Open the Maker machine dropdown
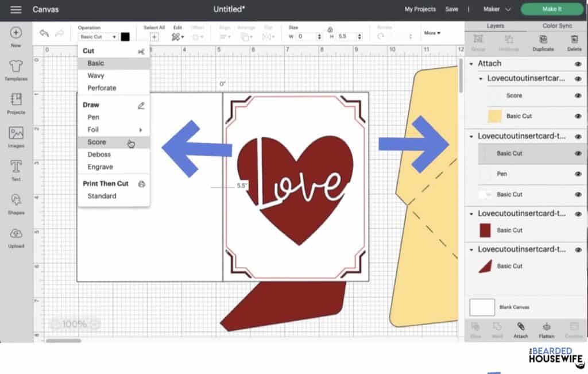588x374 pixels. pos(498,9)
